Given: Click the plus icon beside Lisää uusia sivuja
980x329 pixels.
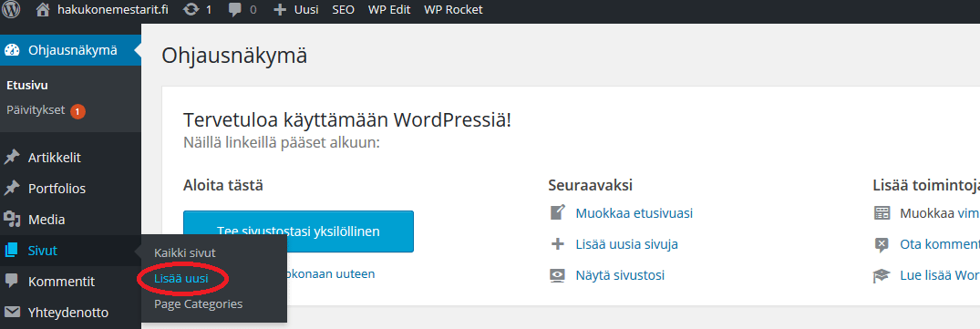Looking at the screenshot, I should [557, 244].
